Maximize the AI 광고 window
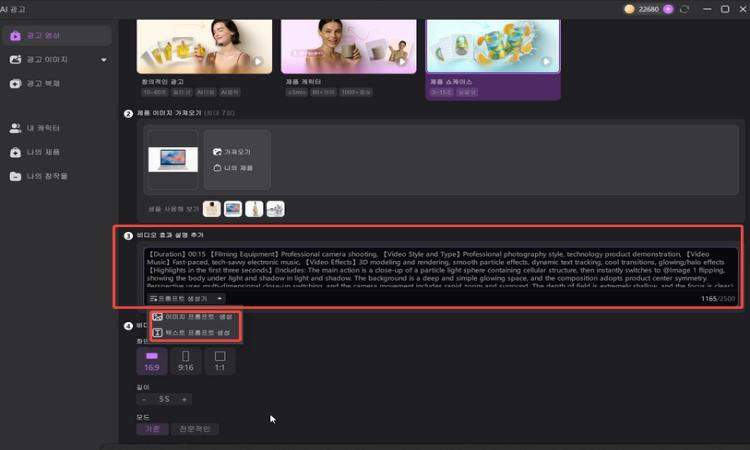Viewport: 750px width, 450px height. [x=725, y=9]
